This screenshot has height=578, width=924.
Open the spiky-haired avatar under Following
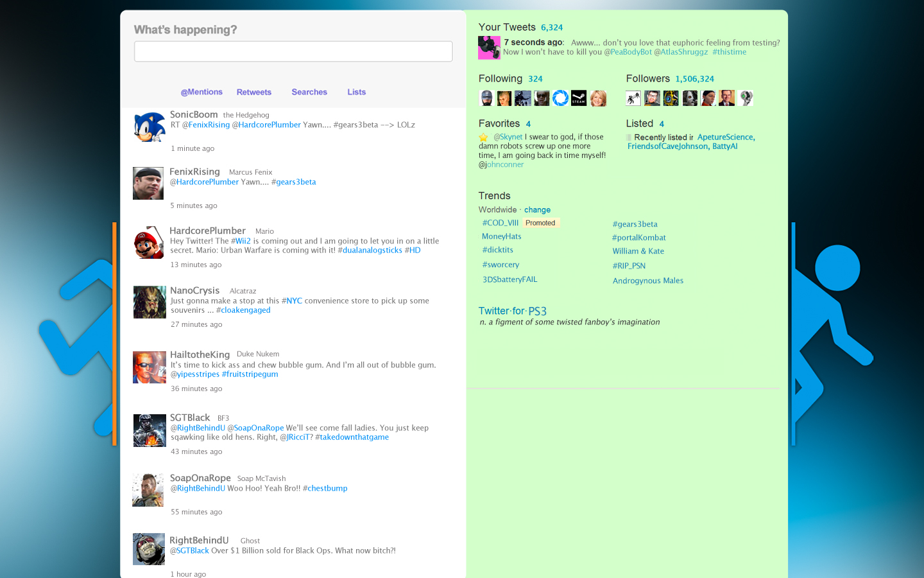(x=504, y=98)
